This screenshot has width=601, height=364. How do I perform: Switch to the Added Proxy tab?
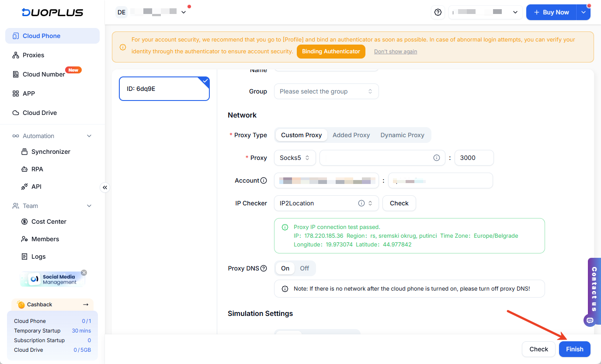(x=351, y=135)
